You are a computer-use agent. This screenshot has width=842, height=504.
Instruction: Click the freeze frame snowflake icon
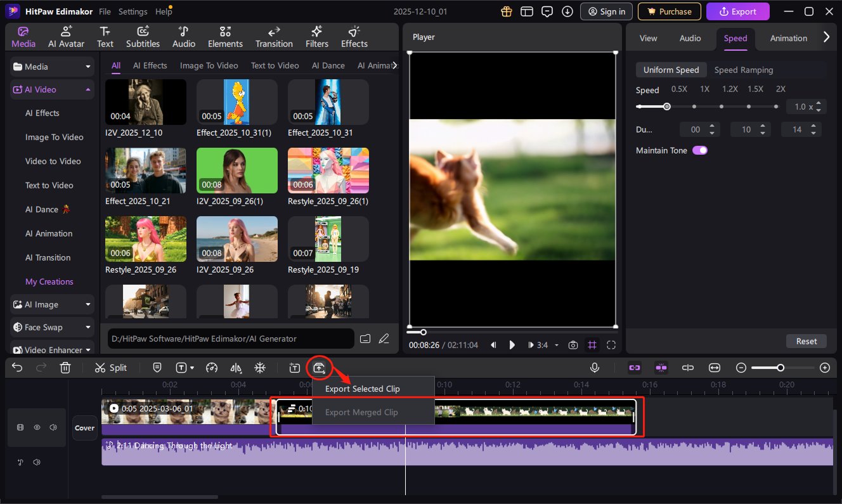click(259, 368)
